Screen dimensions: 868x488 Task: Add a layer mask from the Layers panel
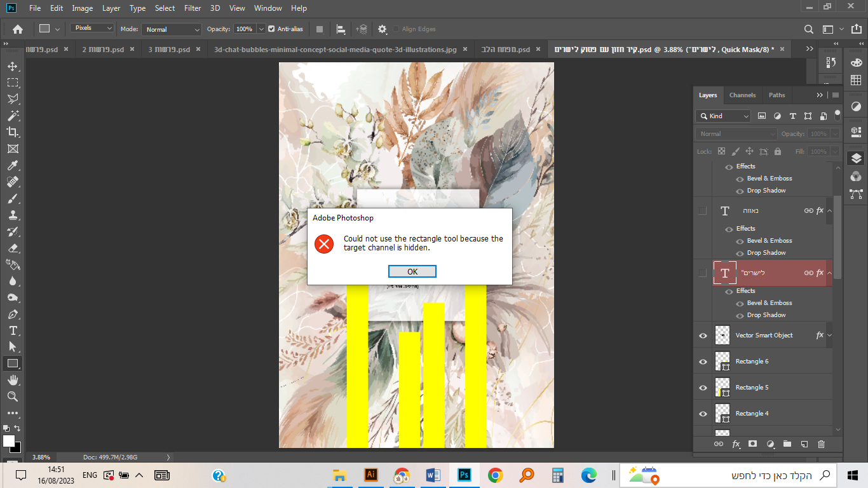[752, 444]
